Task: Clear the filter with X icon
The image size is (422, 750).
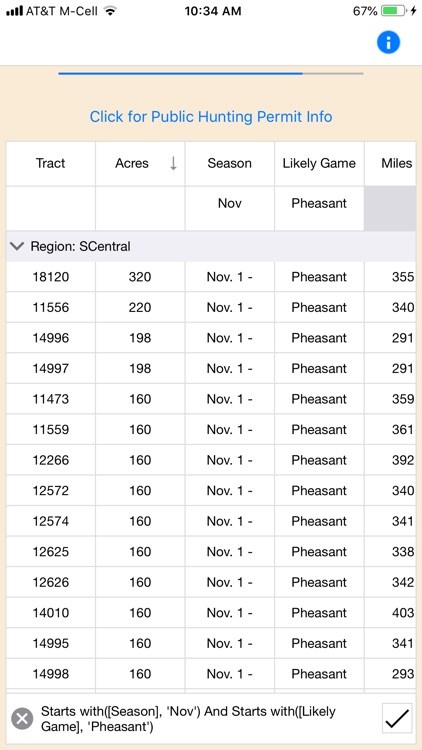Action: [22, 718]
